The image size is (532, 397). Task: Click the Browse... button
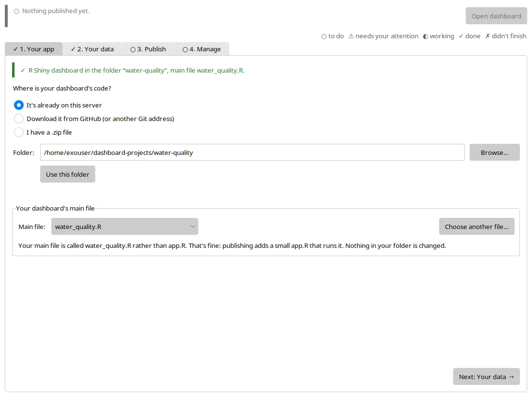pos(494,153)
